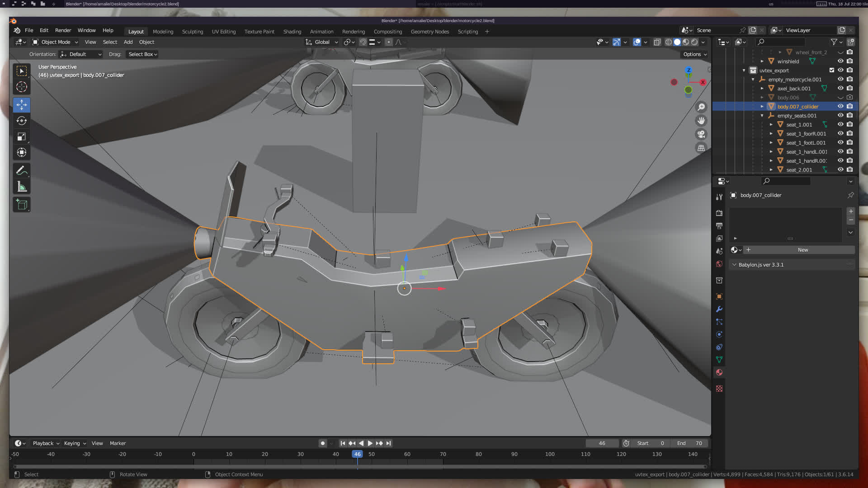868x488 pixels.
Task: Open the Modifiers wrench properties tab
Action: tap(719, 309)
